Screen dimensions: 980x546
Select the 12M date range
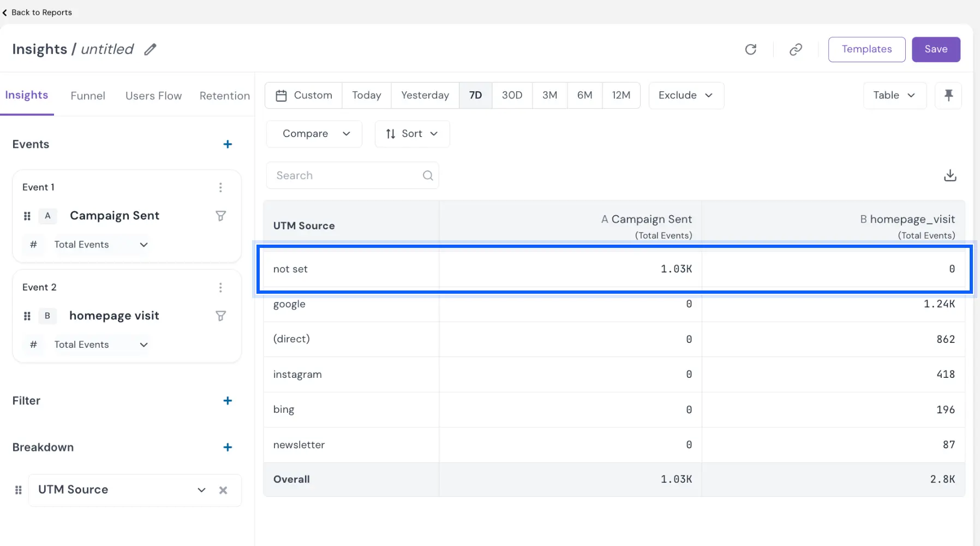click(621, 96)
